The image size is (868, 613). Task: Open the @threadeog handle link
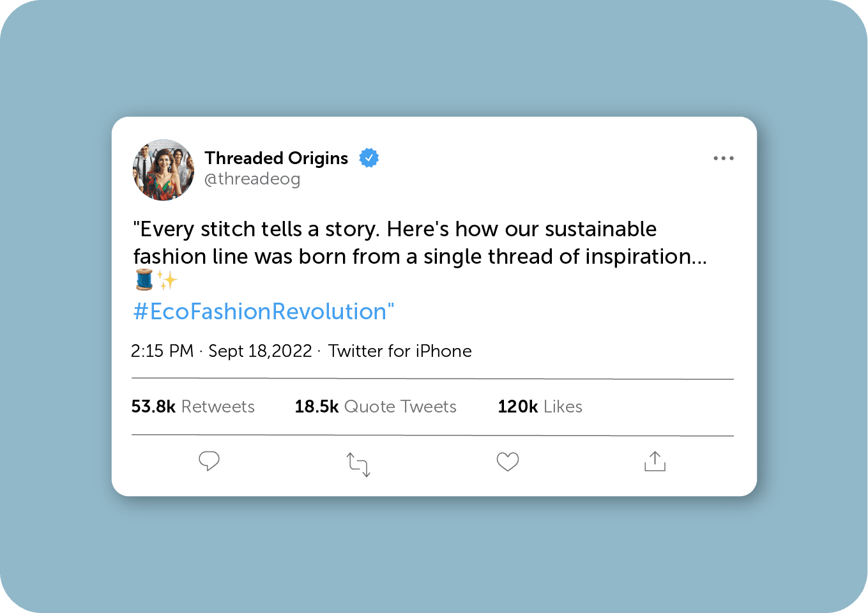[252, 179]
